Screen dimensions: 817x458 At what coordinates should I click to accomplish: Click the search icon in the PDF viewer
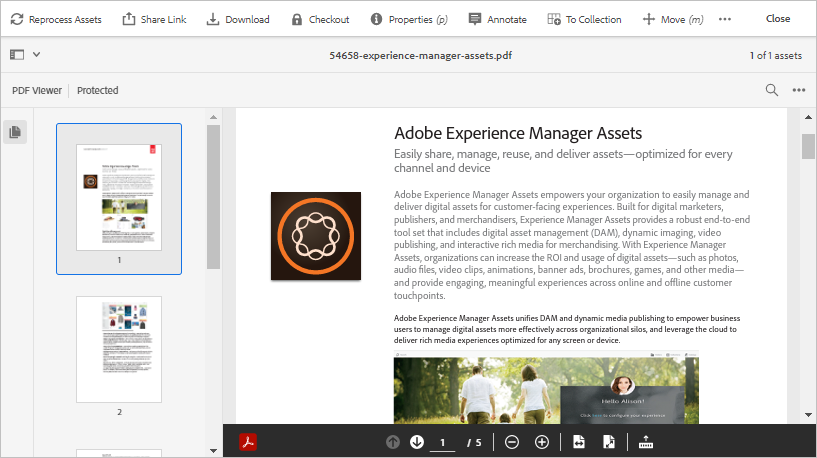pos(772,90)
